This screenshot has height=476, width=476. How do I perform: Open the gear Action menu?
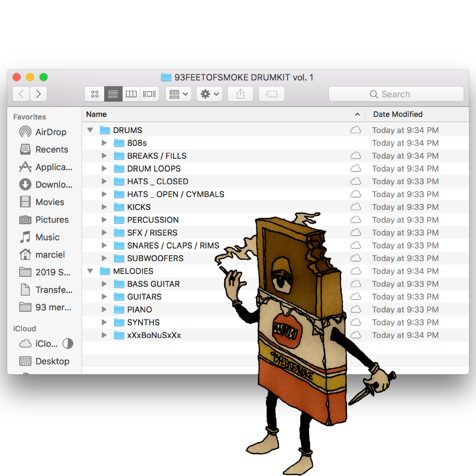(210, 94)
